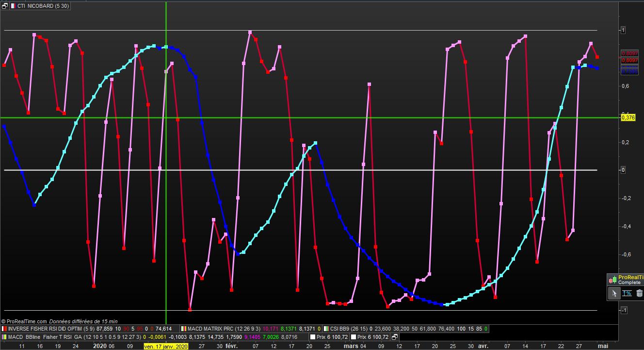Click the 'mai' month label on time axis

[603, 346]
